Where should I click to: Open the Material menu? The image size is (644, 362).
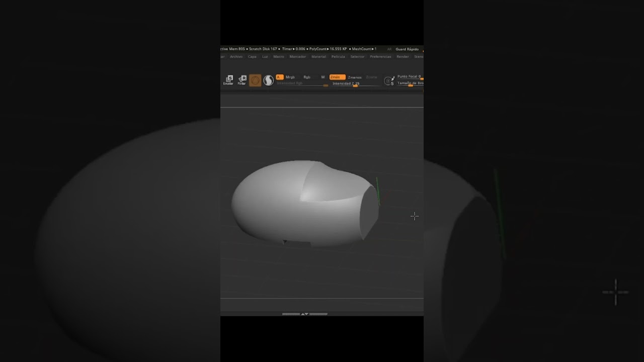point(319,57)
